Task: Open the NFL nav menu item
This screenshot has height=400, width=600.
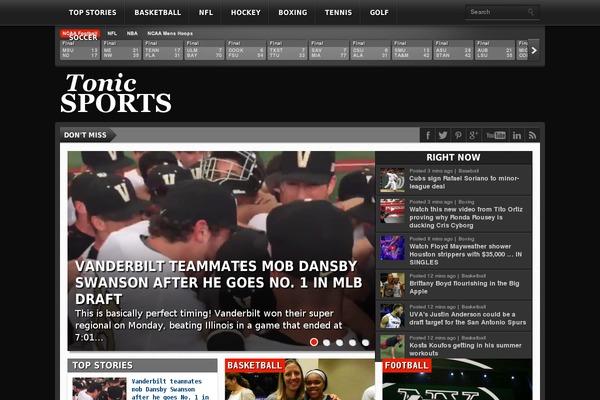Action: (206, 13)
